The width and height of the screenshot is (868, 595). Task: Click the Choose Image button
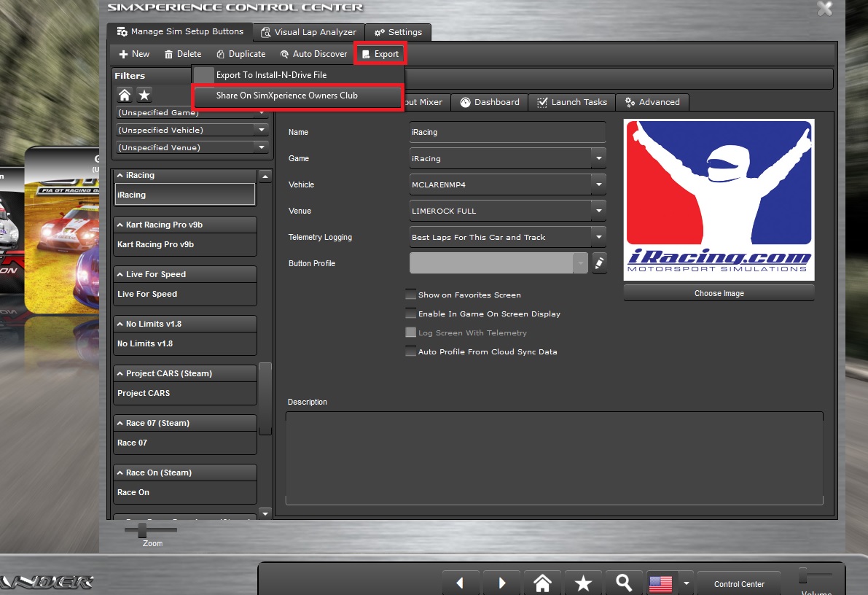719,293
